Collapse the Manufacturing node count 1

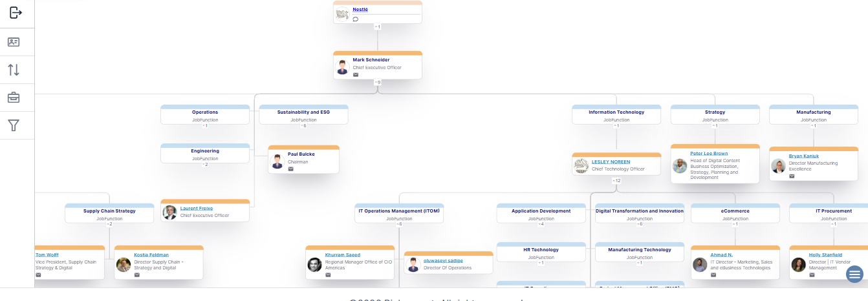pyautogui.click(x=814, y=126)
